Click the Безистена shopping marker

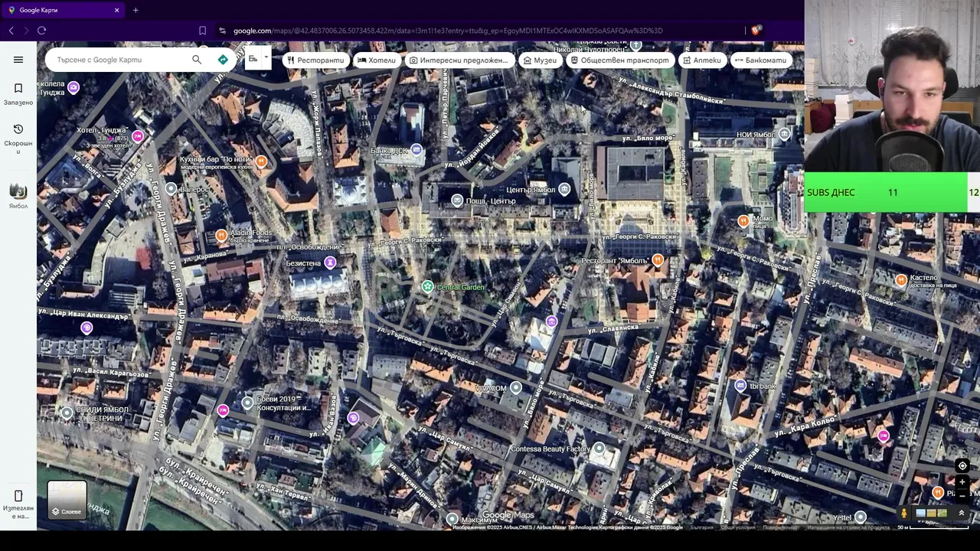tap(330, 262)
